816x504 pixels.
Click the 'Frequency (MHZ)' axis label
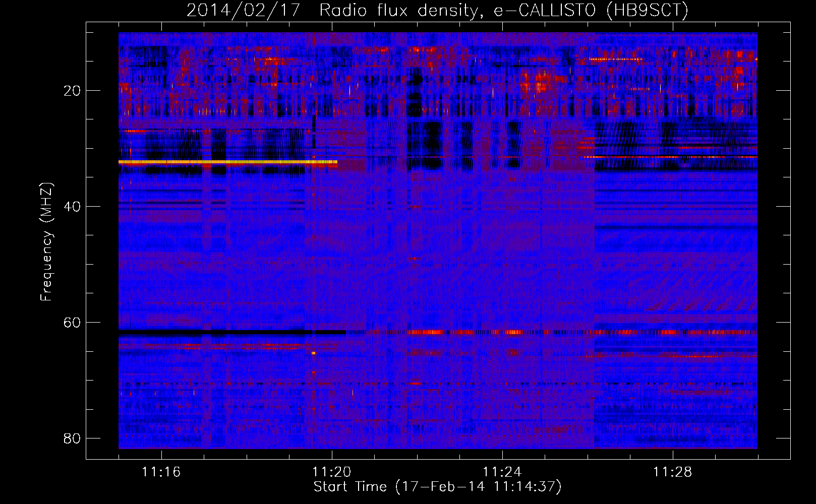46,242
